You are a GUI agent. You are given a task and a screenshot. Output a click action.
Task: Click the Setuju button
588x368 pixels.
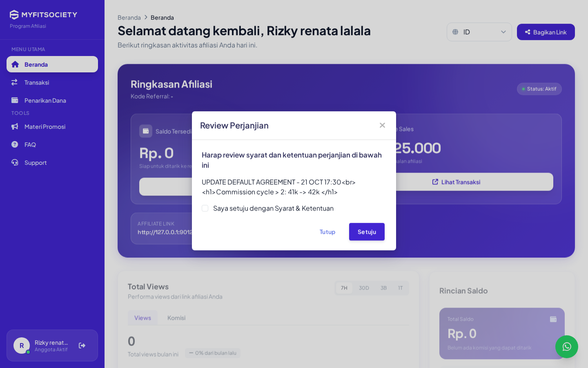click(367, 232)
